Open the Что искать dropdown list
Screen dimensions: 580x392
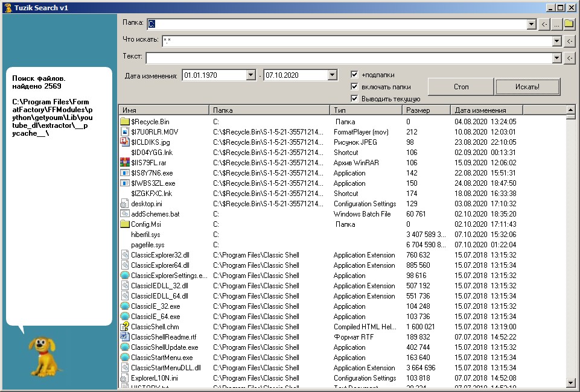pyautogui.click(x=556, y=41)
